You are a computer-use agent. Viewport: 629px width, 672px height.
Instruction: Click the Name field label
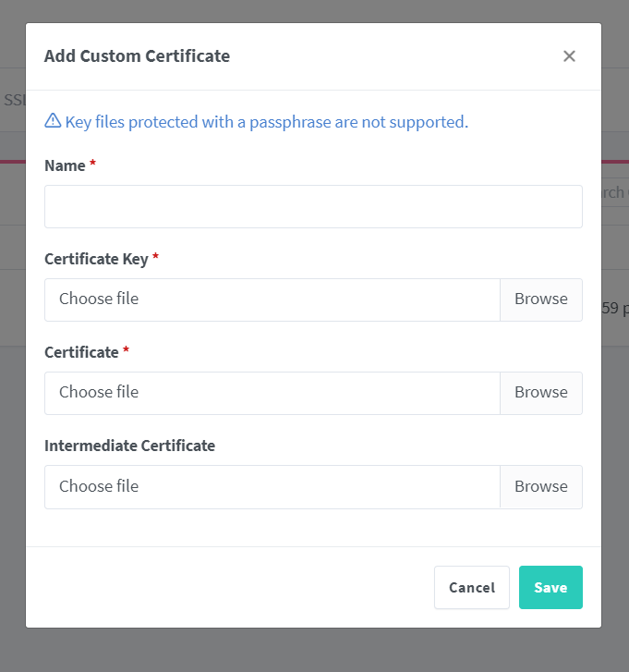click(65, 165)
